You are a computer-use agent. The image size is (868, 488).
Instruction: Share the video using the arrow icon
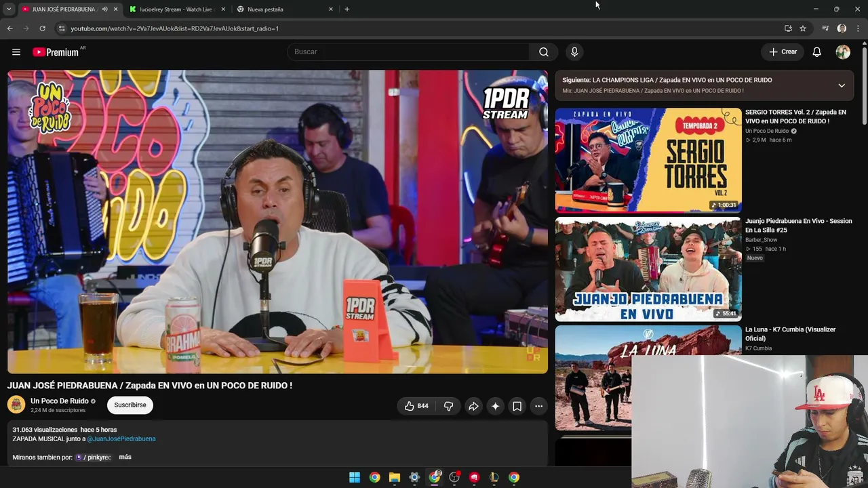(x=473, y=406)
